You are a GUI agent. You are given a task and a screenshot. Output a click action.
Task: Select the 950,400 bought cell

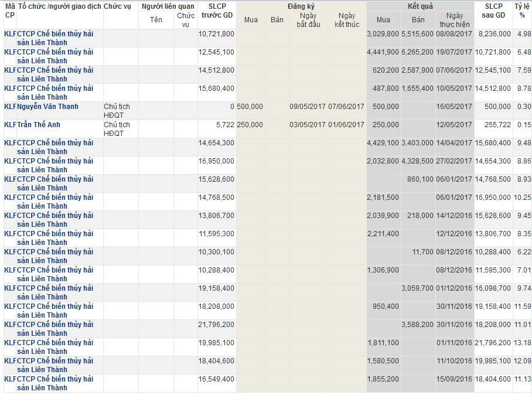tap(386, 307)
